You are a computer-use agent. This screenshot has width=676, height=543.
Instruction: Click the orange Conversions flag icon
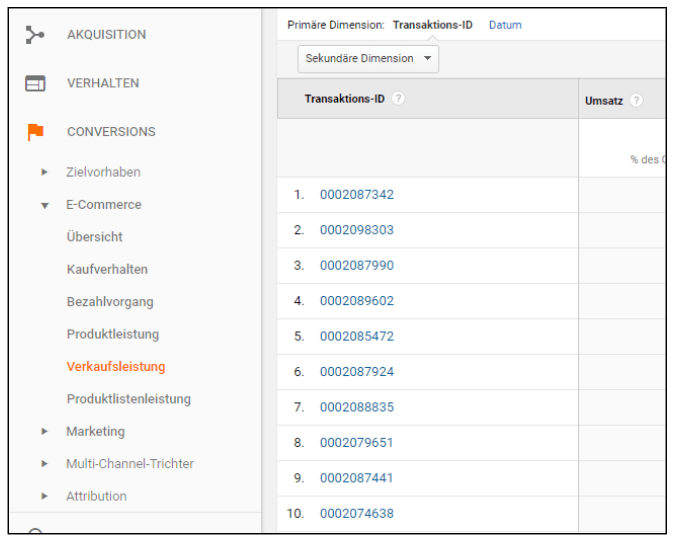pos(35,132)
